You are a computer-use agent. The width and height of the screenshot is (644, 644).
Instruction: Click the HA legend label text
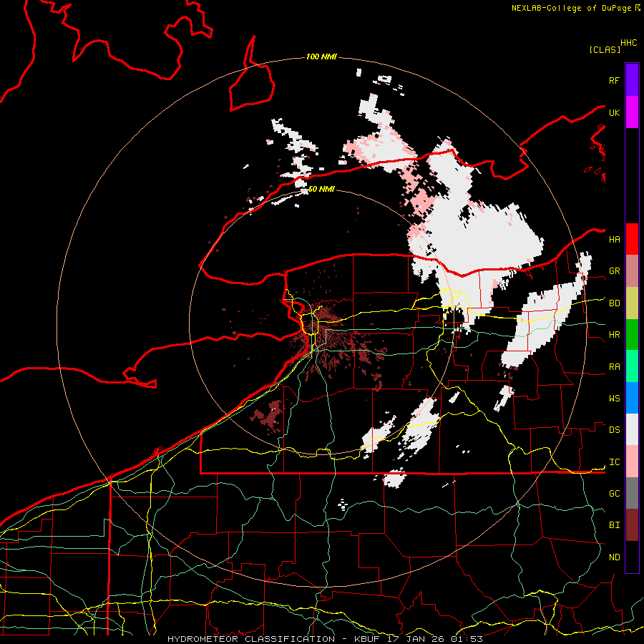tap(614, 240)
